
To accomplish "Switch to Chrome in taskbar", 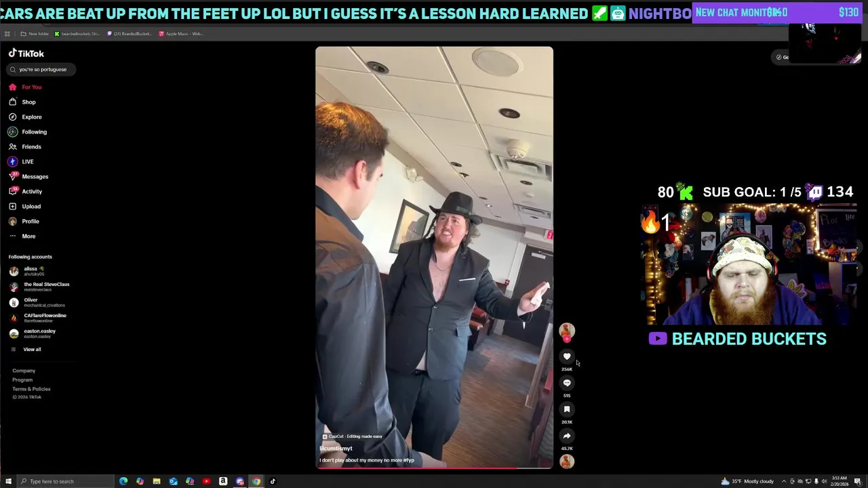I will pos(256,481).
